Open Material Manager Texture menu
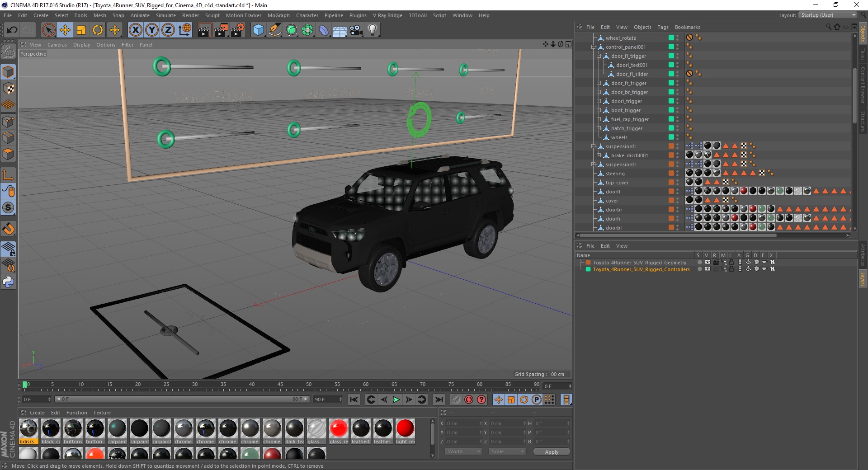 (102, 413)
